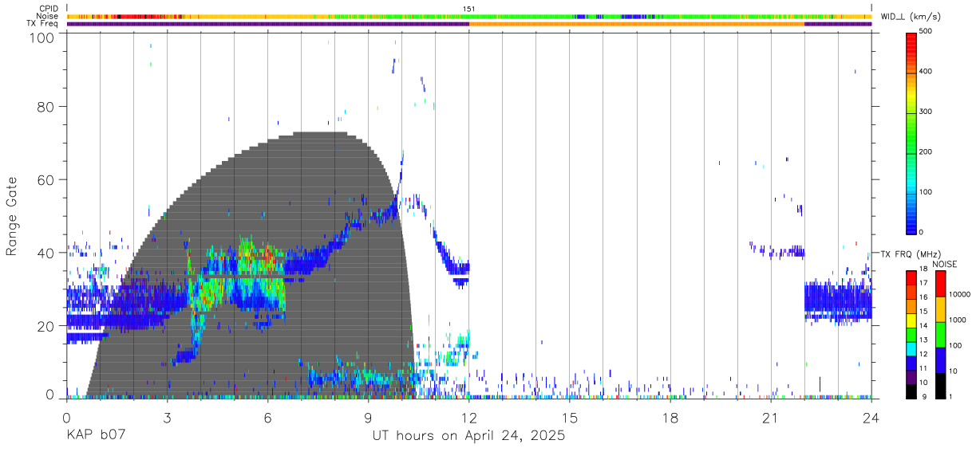Click the CPID label at top left
The height and width of the screenshot is (452, 980).
[49, 9]
